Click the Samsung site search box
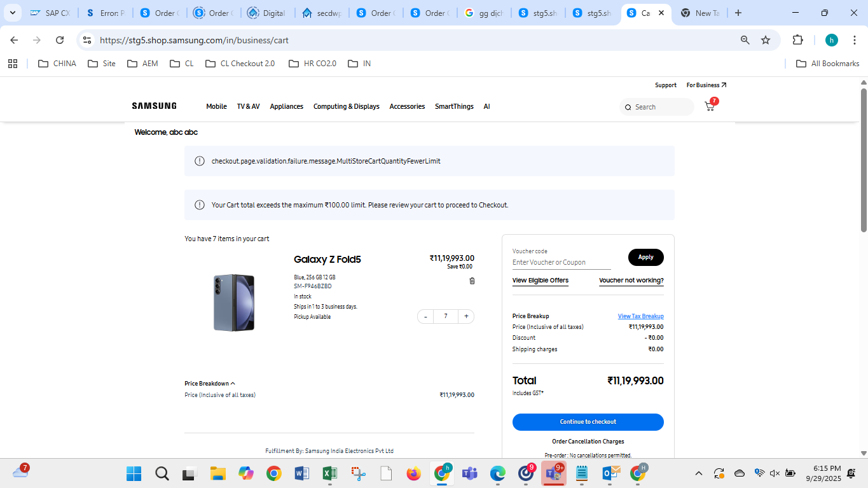The width and height of the screenshot is (868, 488). (x=657, y=107)
